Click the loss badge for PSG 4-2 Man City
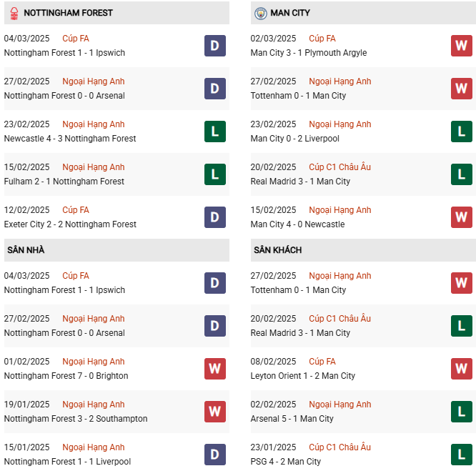 (x=461, y=455)
